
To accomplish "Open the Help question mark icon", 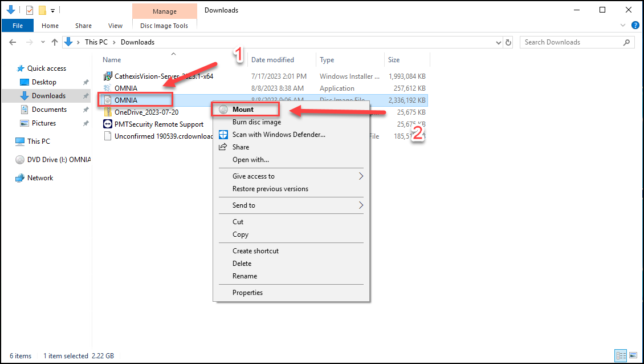I will [635, 26].
